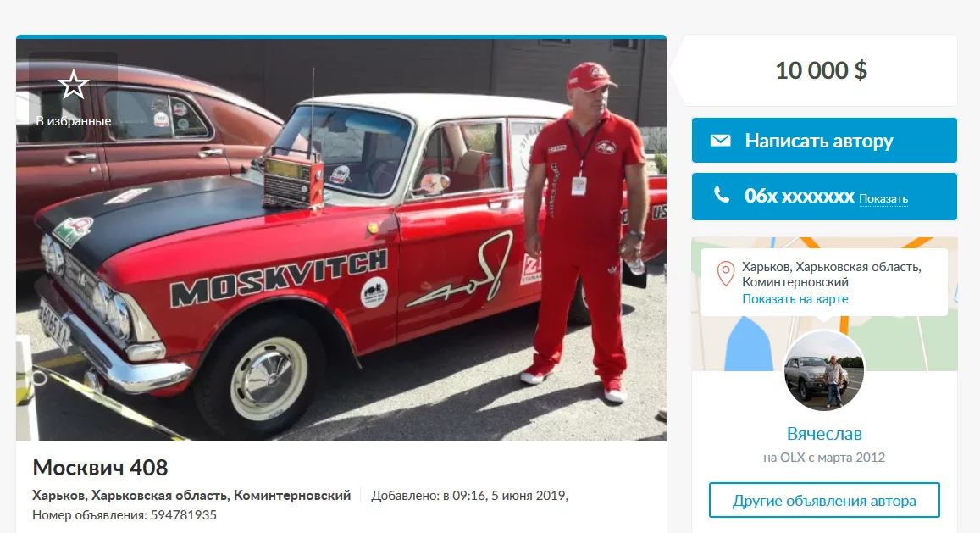
Task: Click the address text in the map card
Action: 831,274
